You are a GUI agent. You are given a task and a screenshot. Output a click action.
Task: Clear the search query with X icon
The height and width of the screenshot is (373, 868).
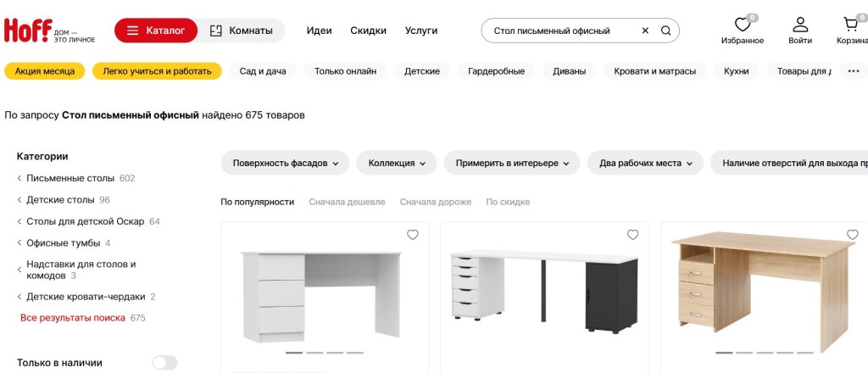click(x=645, y=31)
